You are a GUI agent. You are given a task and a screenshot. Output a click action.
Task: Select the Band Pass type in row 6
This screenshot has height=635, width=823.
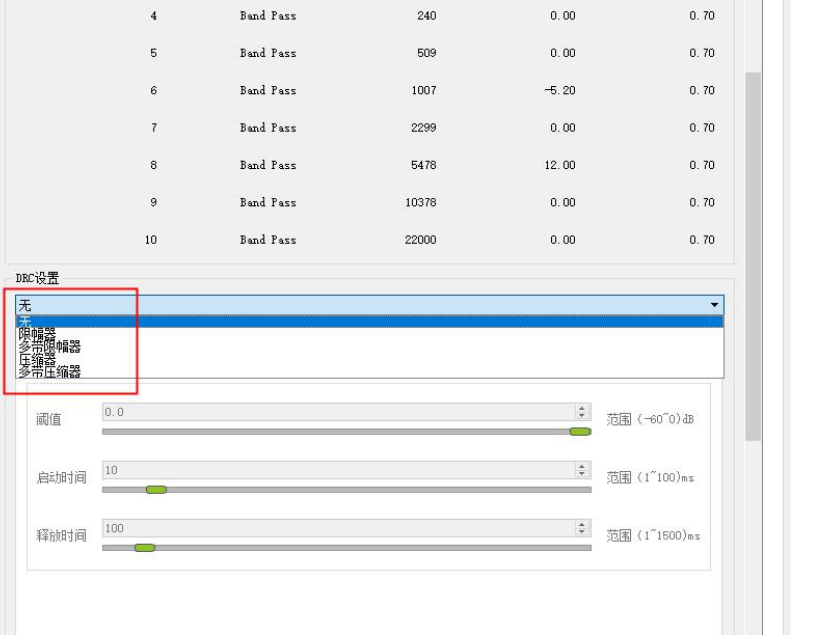click(268, 90)
